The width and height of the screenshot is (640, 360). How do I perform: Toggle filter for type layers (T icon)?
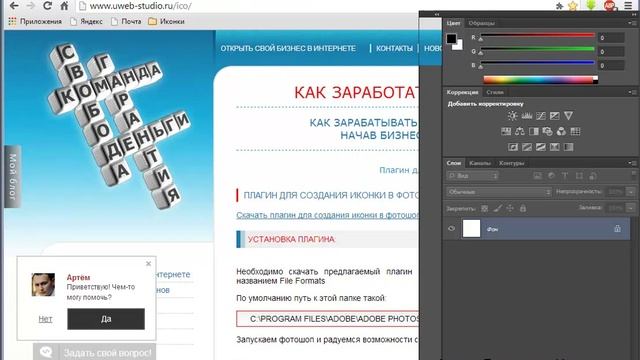coord(565,176)
